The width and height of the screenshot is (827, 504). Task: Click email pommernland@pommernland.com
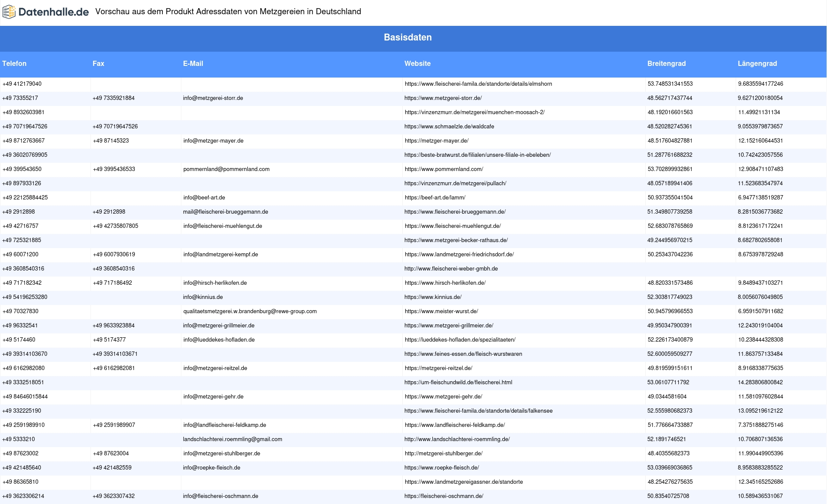(227, 169)
